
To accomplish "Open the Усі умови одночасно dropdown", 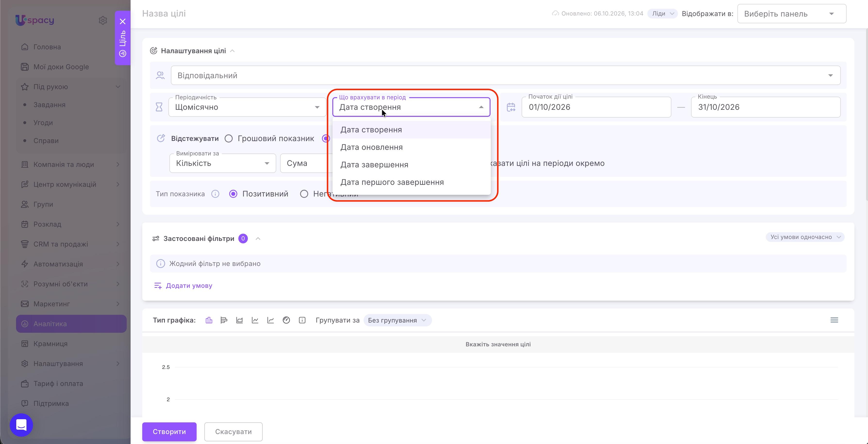I will coord(805,237).
